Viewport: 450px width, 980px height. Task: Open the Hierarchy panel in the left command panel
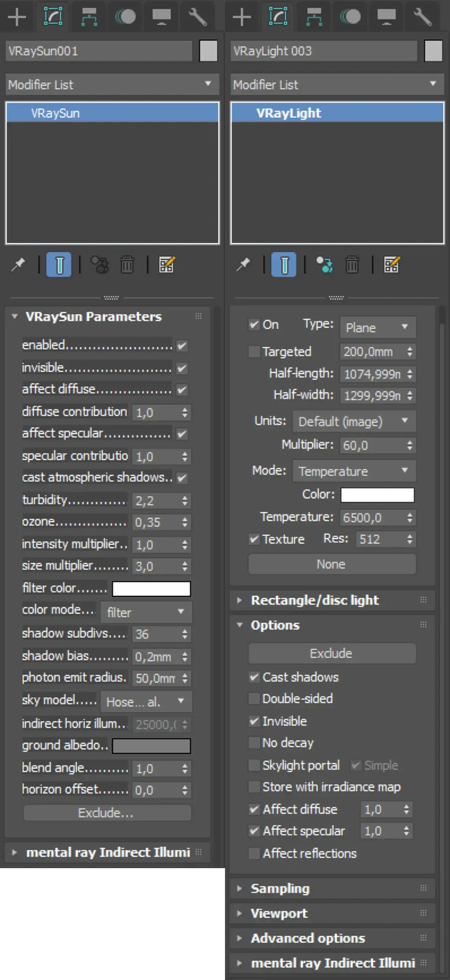[x=89, y=17]
